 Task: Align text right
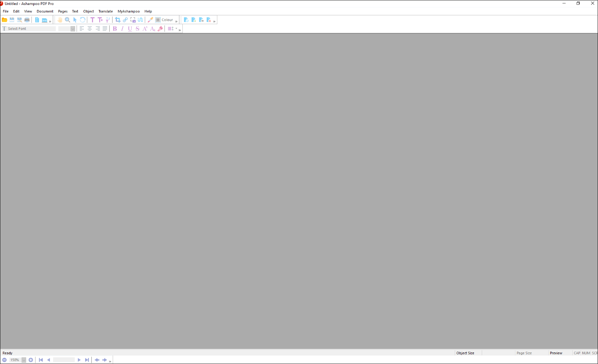[x=98, y=29]
